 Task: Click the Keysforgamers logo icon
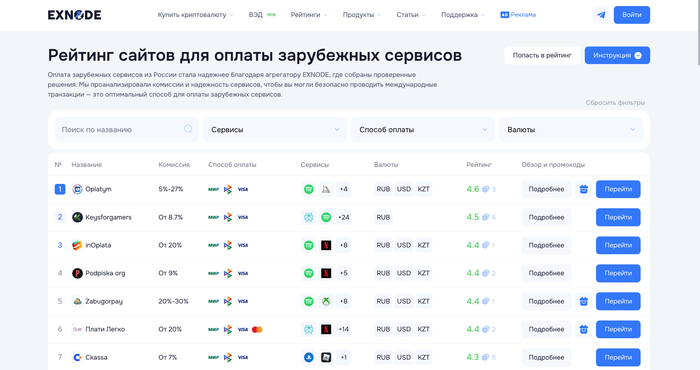click(x=77, y=217)
